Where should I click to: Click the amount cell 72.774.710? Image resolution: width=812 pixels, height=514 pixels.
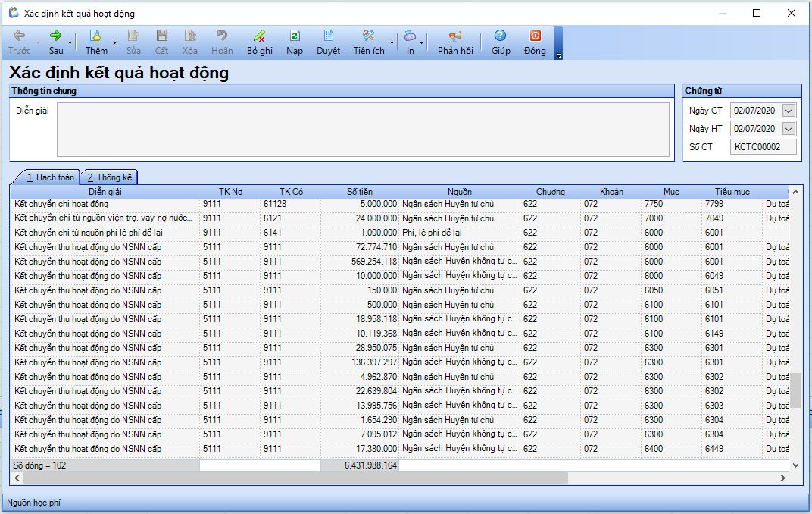tap(359, 247)
